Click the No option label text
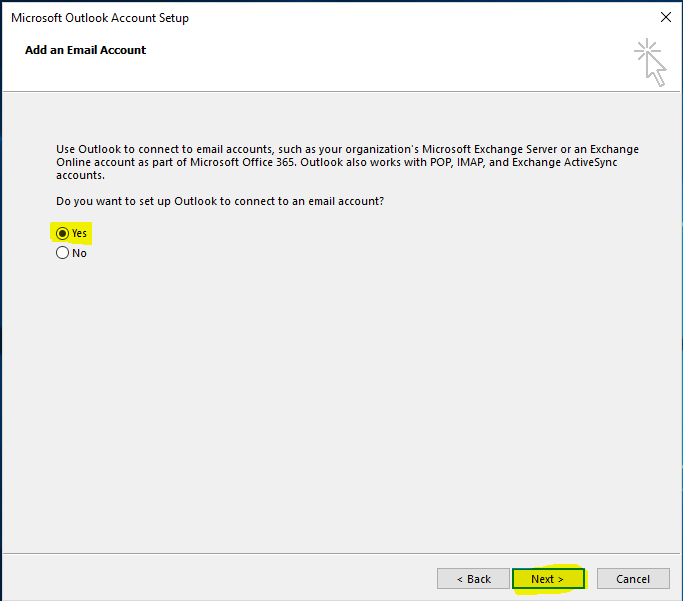Image resolution: width=683 pixels, height=601 pixels. coord(80,253)
